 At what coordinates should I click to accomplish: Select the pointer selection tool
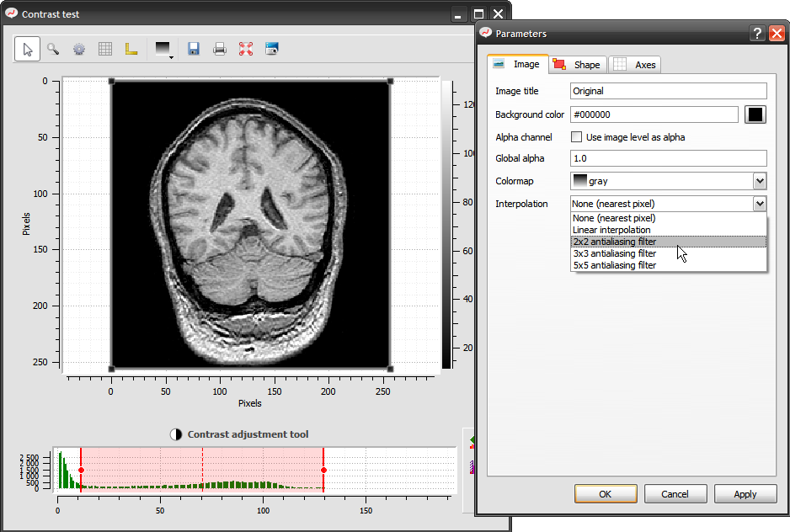click(x=27, y=49)
